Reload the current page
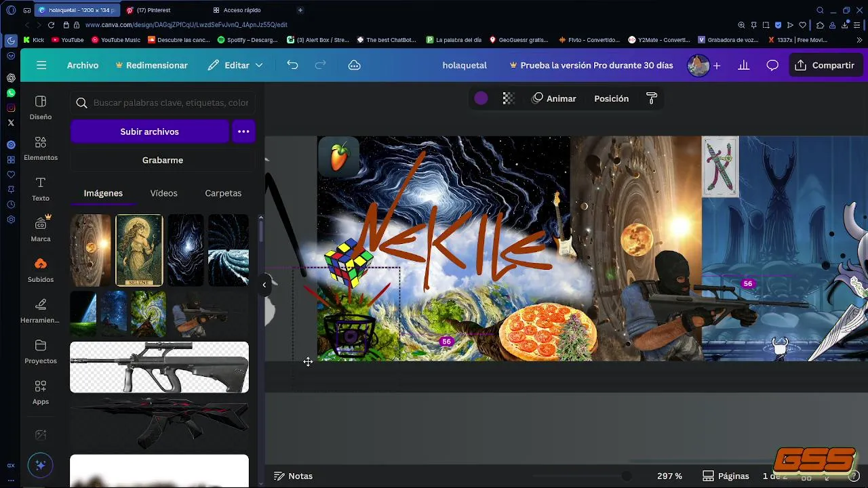868x488 pixels. click(51, 25)
